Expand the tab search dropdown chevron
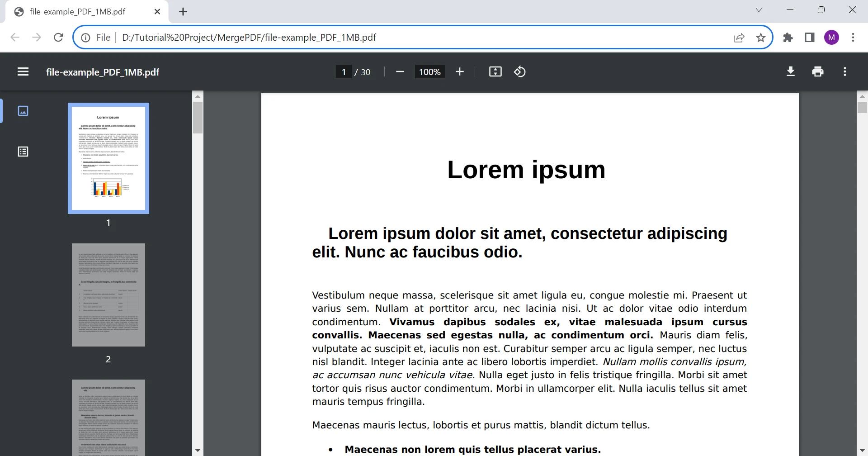Image resolution: width=868 pixels, height=456 pixels. [759, 10]
